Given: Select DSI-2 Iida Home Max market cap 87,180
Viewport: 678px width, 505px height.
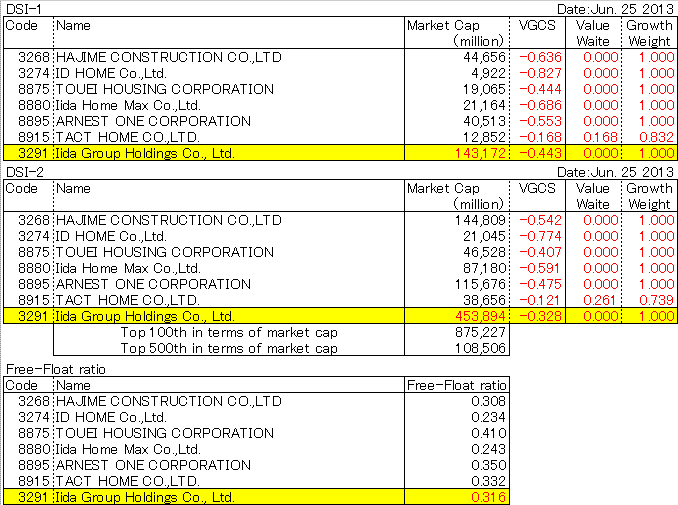Looking at the screenshot, I should point(484,268).
